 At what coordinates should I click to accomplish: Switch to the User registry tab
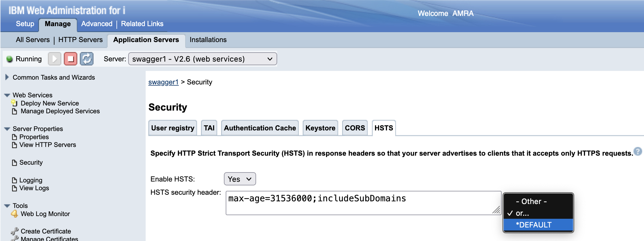coord(173,128)
